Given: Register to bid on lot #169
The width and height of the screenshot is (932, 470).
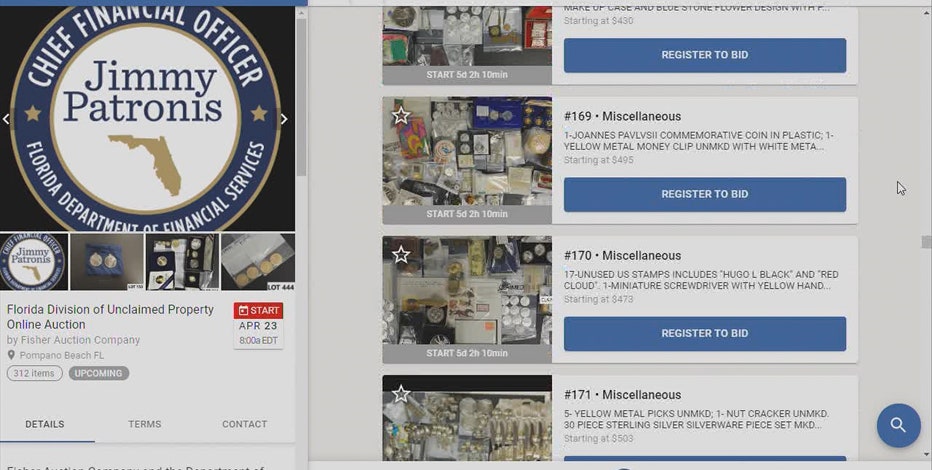Looking at the screenshot, I should (705, 194).
